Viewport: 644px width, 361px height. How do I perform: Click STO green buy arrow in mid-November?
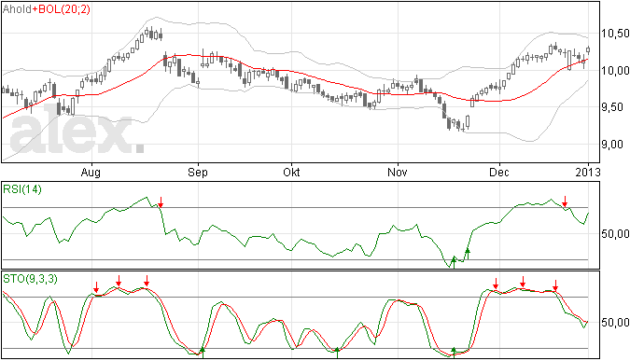coord(454,353)
